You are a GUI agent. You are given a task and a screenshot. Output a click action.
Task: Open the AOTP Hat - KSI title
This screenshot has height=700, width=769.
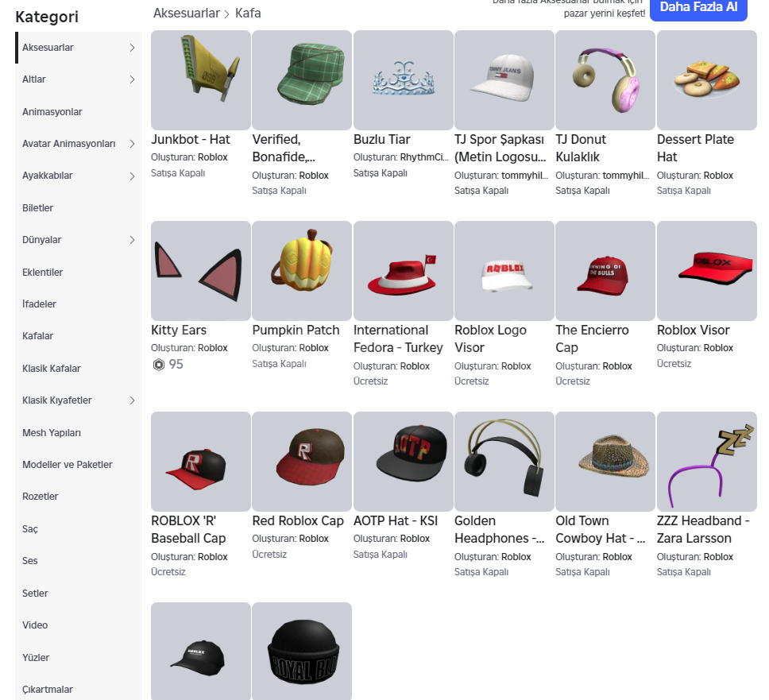coord(396,521)
